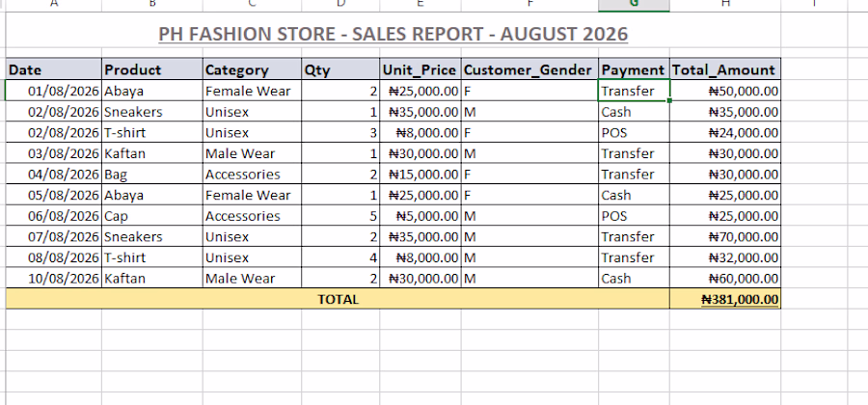
Task: Click the ₦32,000.00 total amount cell
Action: tap(725, 257)
